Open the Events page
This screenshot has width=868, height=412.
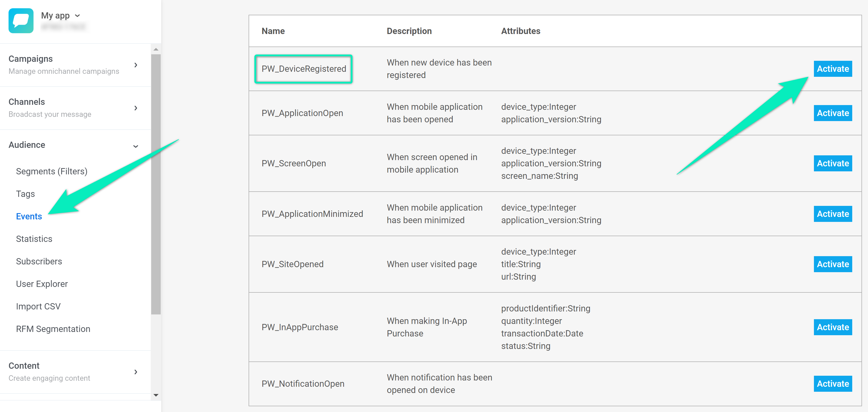29,216
